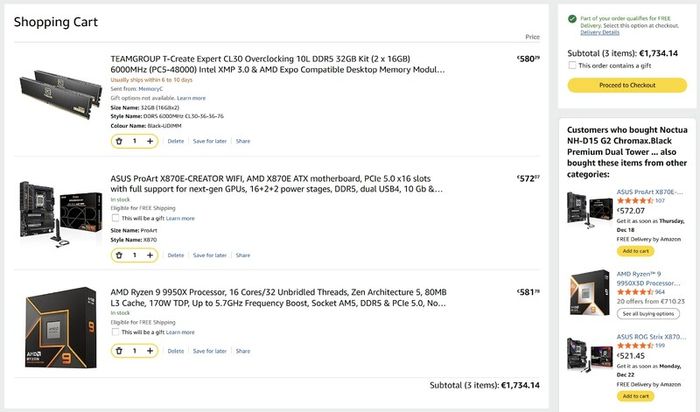Open AMD Ryzen 9 9950X product image

coord(61,327)
